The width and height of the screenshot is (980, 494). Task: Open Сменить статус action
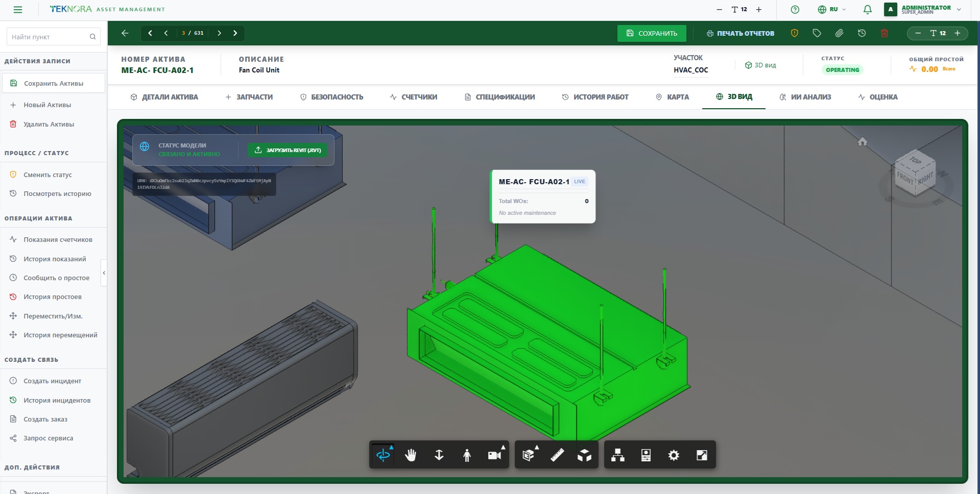click(x=53, y=175)
